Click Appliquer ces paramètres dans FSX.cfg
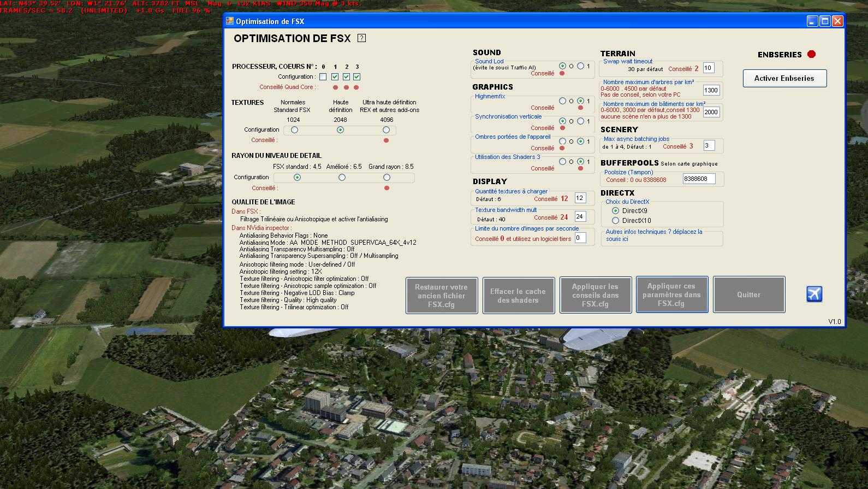 coord(671,294)
